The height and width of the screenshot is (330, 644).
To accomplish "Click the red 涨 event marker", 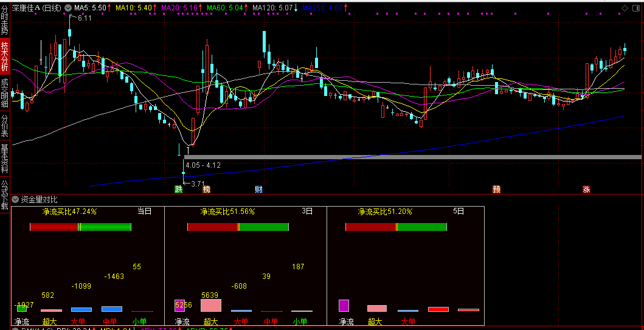I will click(586, 189).
